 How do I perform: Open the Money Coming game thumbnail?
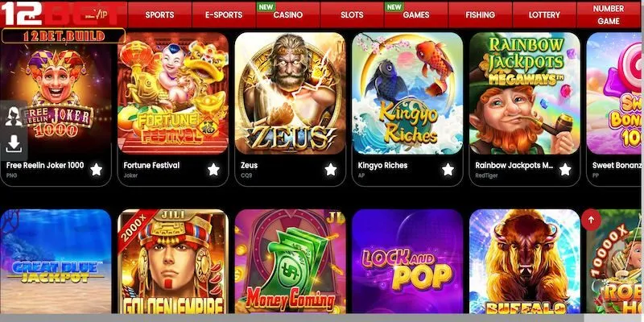coord(290,261)
